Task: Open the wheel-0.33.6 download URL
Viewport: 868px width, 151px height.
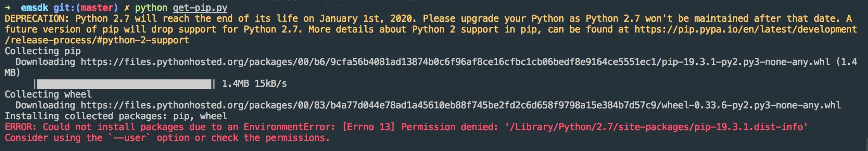Action: (x=461, y=105)
